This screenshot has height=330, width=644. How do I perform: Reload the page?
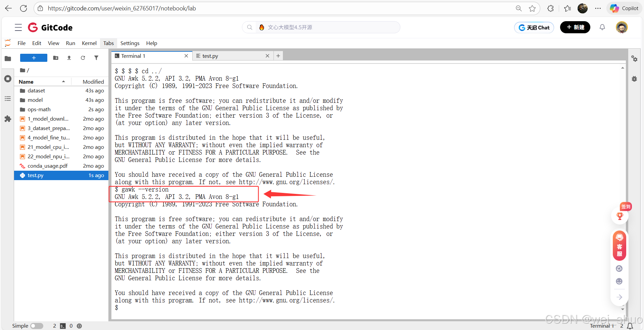[23, 8]
